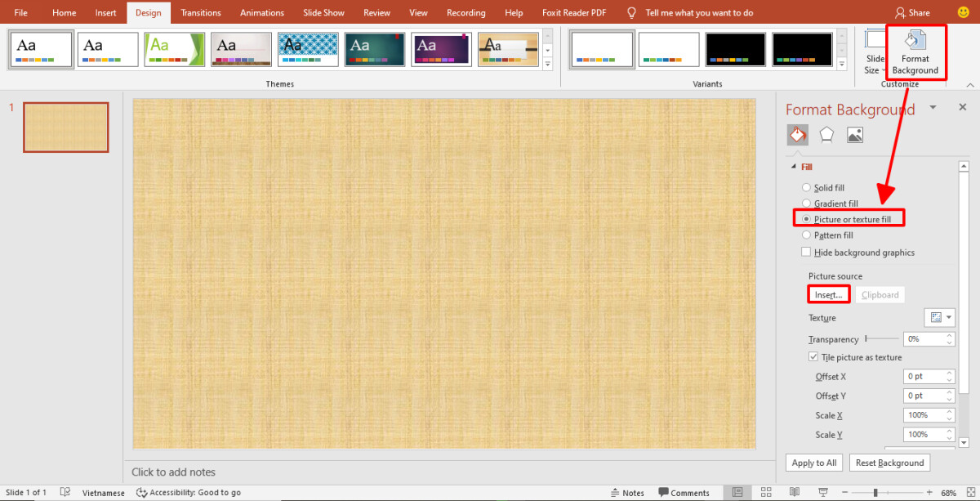This screenshot has height=501, width=980.
Task: Uncheck Tile picture as texture
Action: point(813,357)
